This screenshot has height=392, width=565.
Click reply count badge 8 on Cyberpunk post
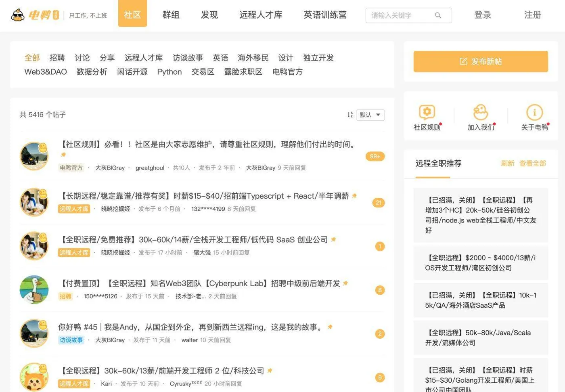[380, 290]
